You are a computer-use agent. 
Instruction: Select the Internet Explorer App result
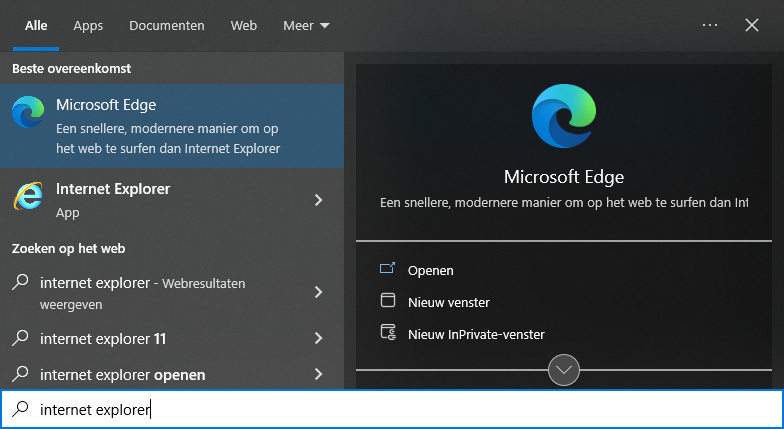172,200
